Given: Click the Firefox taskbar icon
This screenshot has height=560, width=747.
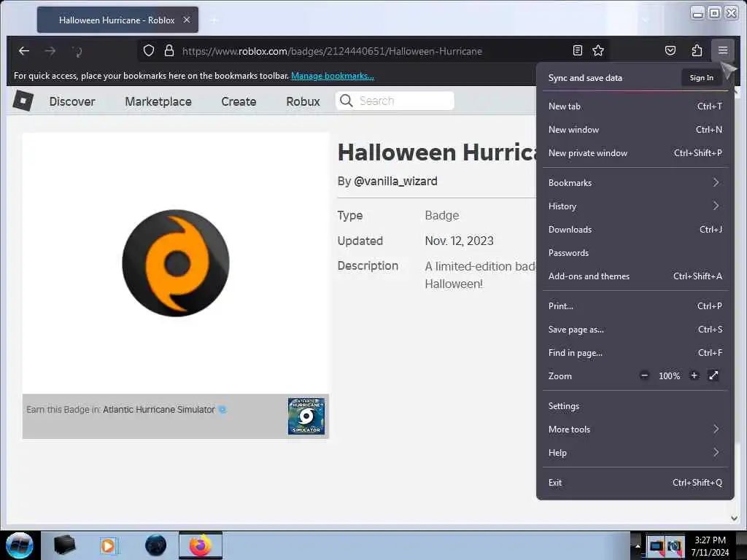Looking at the screenshot, I should click(201, 545).
